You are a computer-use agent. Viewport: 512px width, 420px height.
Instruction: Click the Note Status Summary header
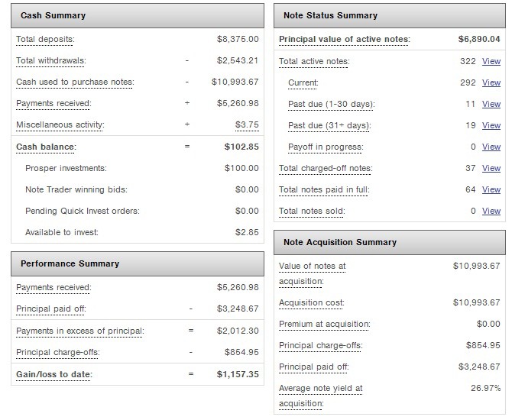(330, 15)
